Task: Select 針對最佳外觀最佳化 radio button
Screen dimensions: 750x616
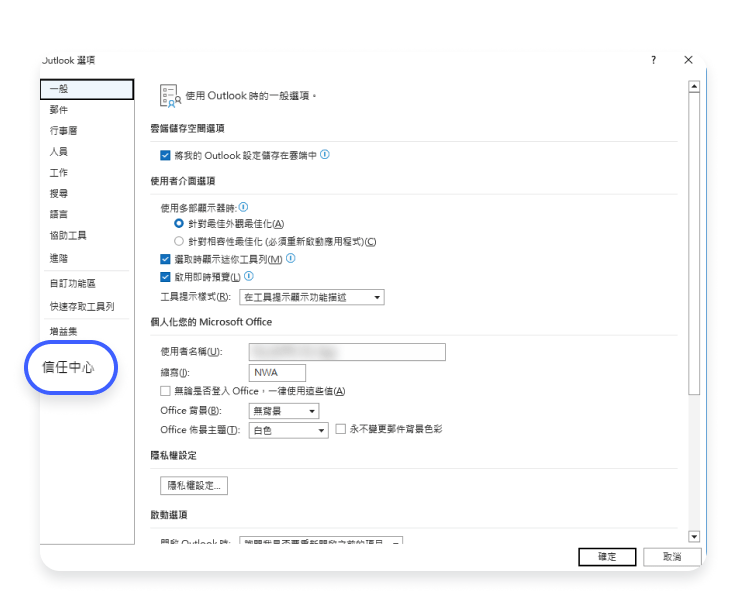Action: (179, 223)
